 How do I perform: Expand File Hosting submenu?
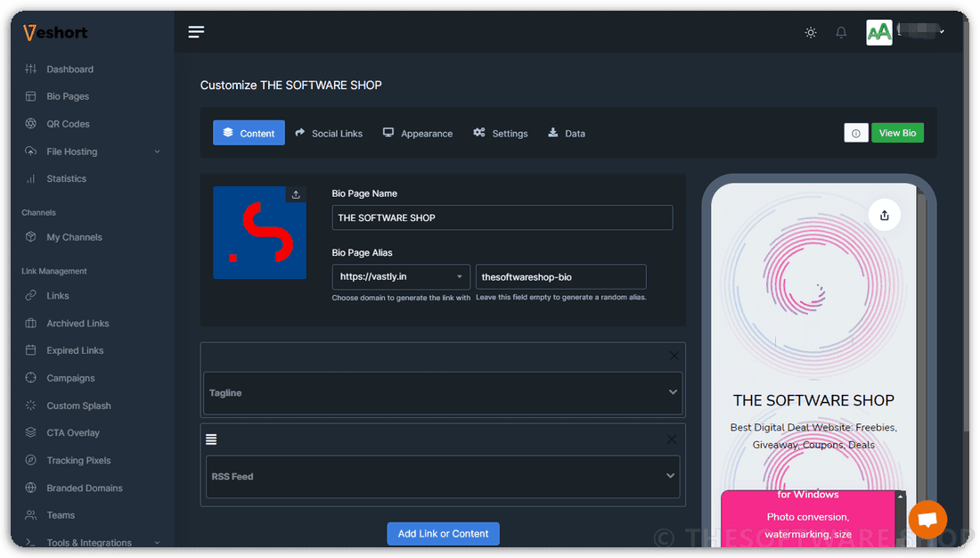pyautogui.click(x=92, y=152)
